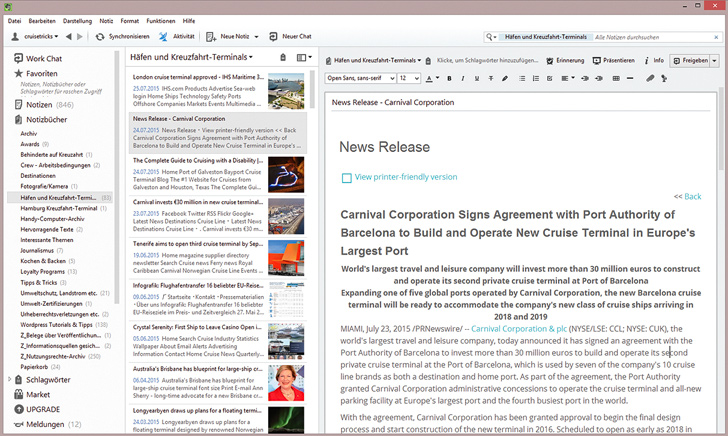Open the font size dropdown
This screenshot has width=728, height=436.
[x=409, y=78]
